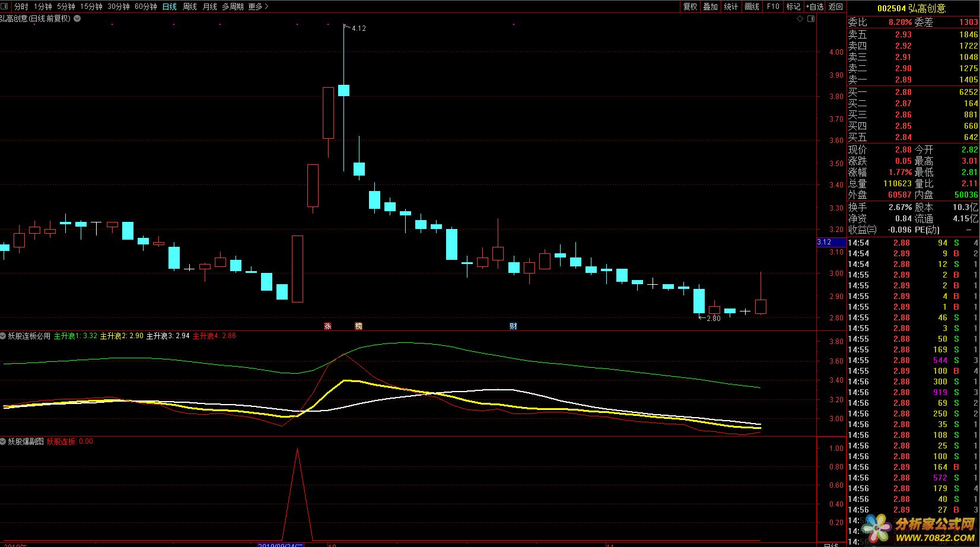Click the 涨幅 value 1.77%
The width and height of the screenshot is (980, 547).
coord(900,172)
